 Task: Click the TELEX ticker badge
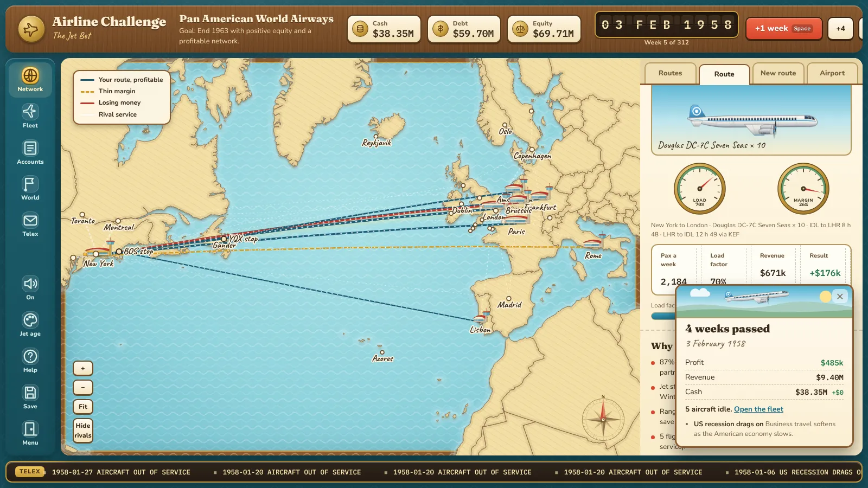[x=30, y=472]
